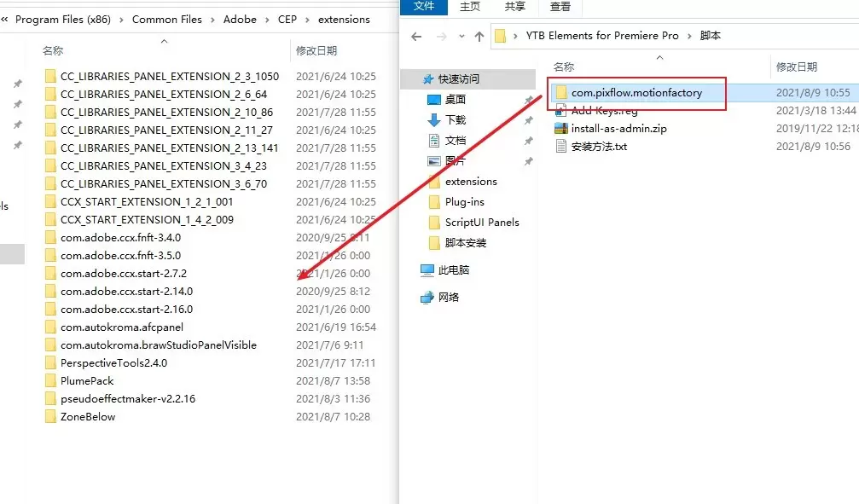Screen dimensions: 859x504
Task: Select CC_LIBRARIES_PANEL_EXTENSION_2_13_141 folder
Action: tap(161, 148)
